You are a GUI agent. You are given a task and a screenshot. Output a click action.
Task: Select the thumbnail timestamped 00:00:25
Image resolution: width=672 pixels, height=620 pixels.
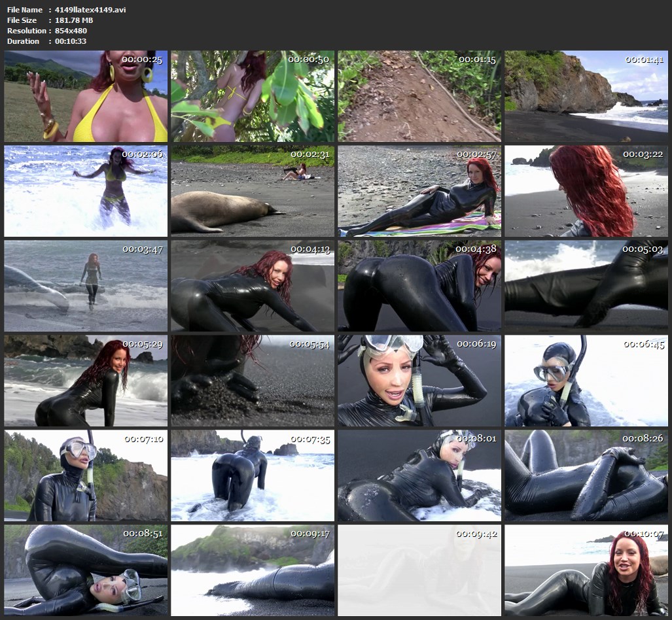click(86, 96)
